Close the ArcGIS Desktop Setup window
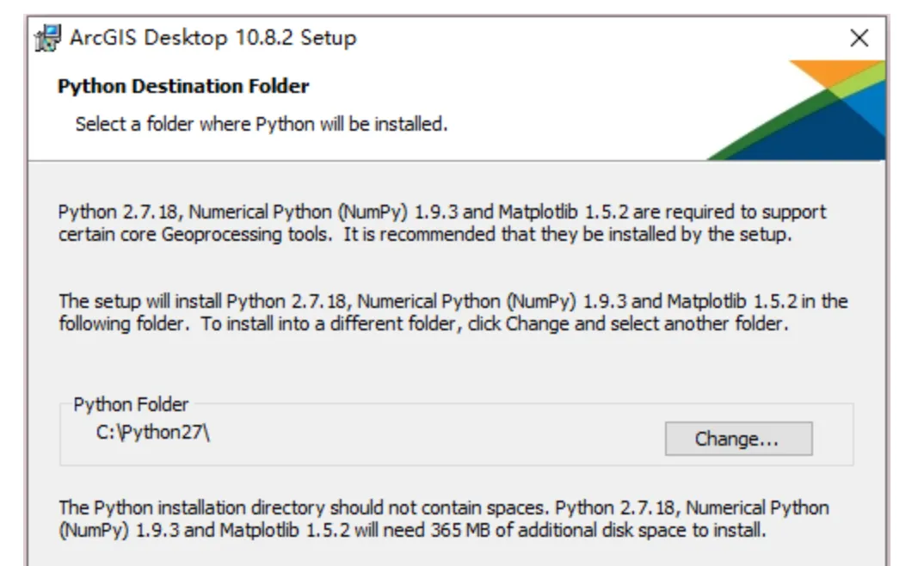Viewport: 924px width, 566px height. point(859,38)
